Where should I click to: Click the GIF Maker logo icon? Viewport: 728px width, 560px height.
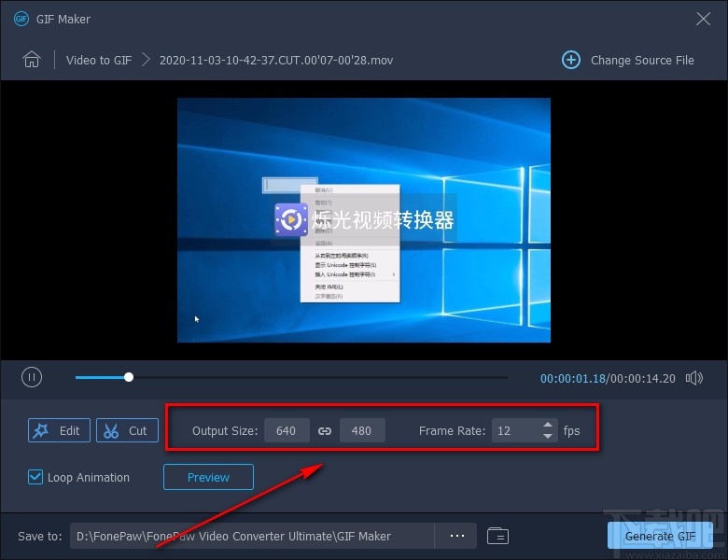point(21,19)
